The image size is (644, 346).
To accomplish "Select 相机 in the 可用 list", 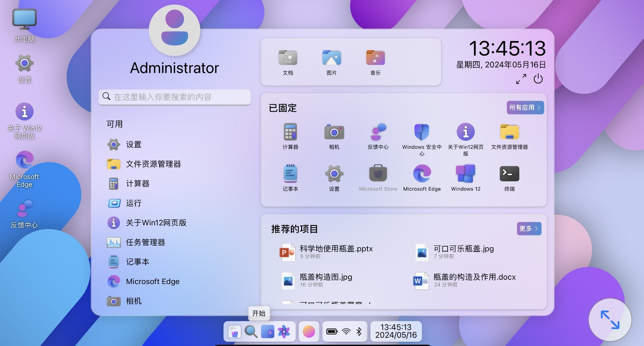I will tap(175, 301).
